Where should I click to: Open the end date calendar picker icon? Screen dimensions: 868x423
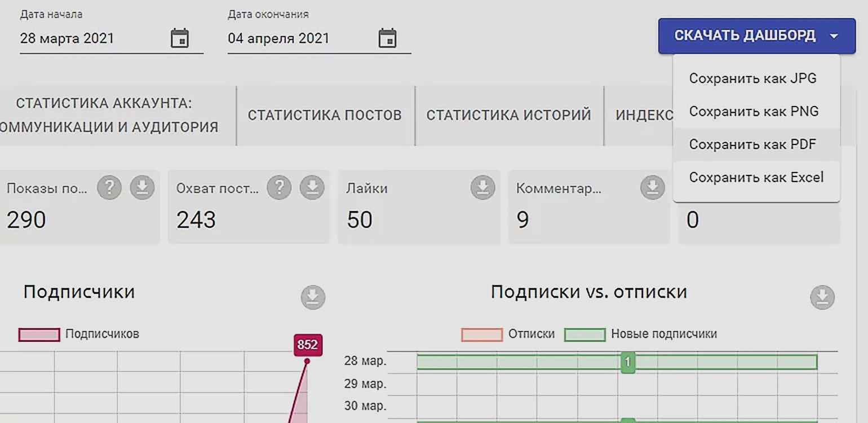click(x=387, y=39)
